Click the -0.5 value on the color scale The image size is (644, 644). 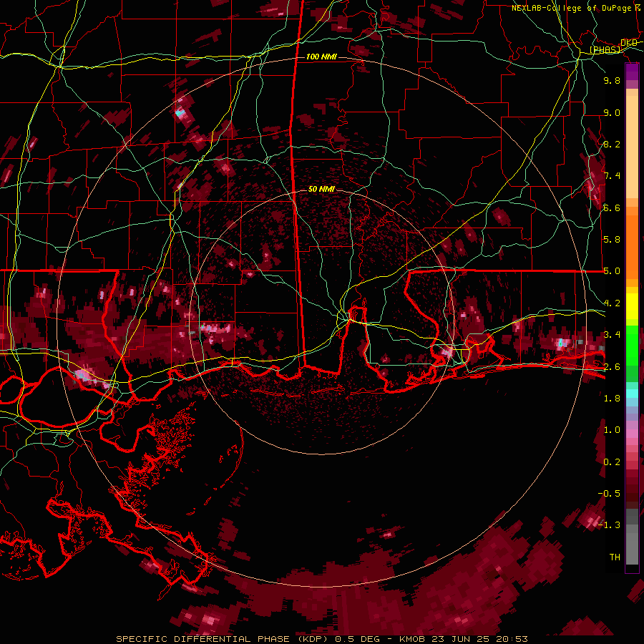tap(609, 493)
